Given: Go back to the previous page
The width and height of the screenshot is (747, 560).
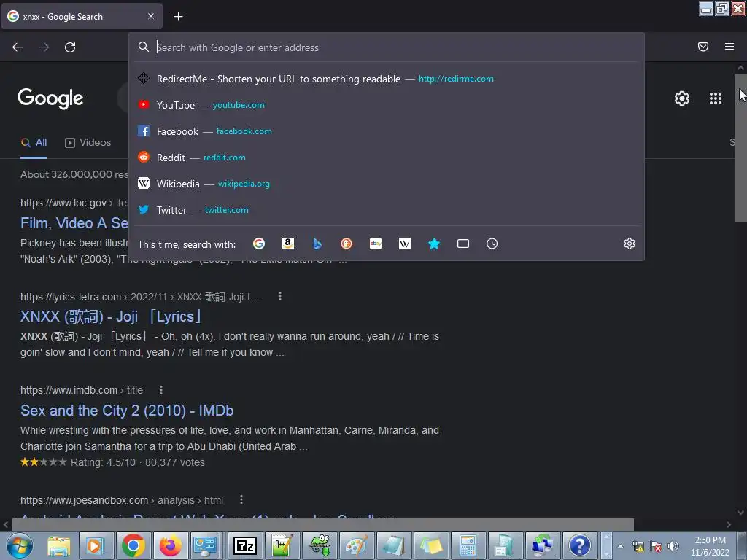Looking at the screenshot, I should coord(18,47).
